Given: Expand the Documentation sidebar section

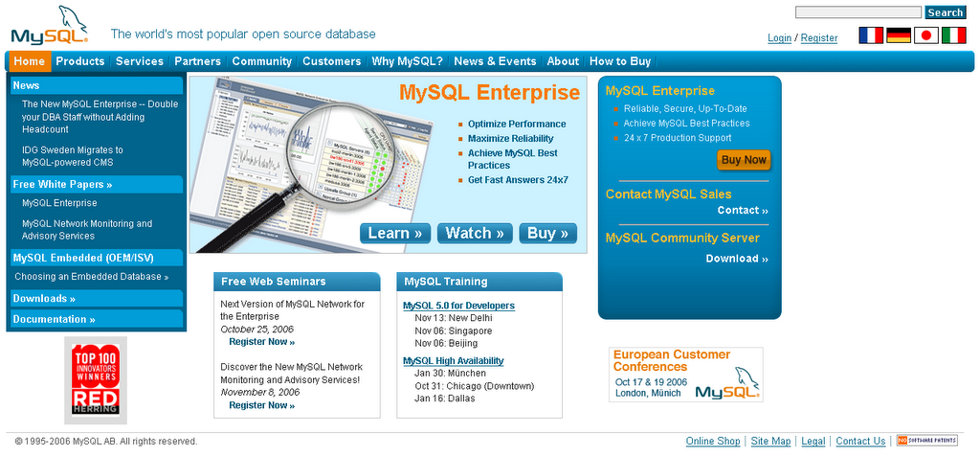Looking at the screenshot, I should [97, 319].
